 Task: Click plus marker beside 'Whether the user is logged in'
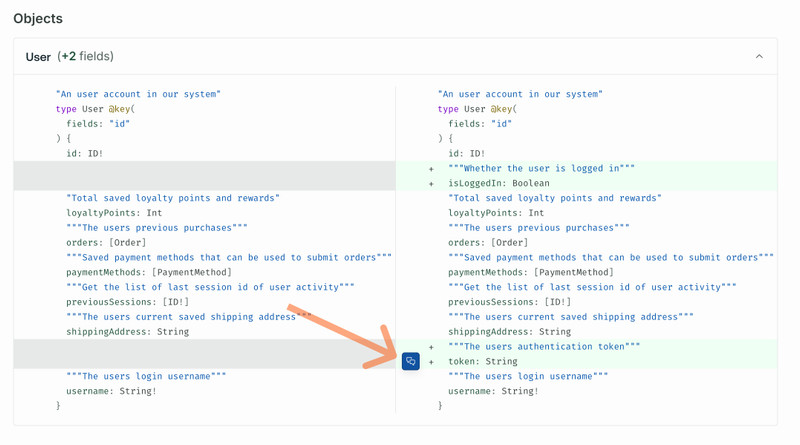click(432, 169)
